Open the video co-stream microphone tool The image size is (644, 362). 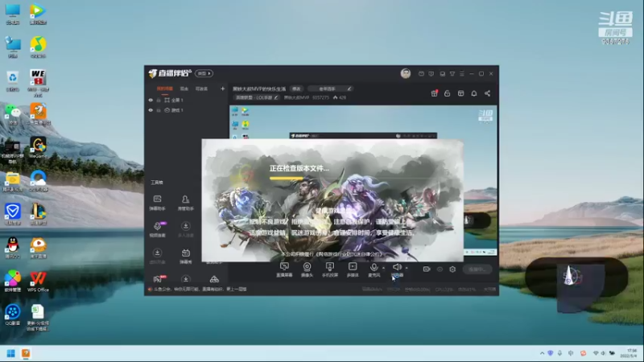point(157,229)
